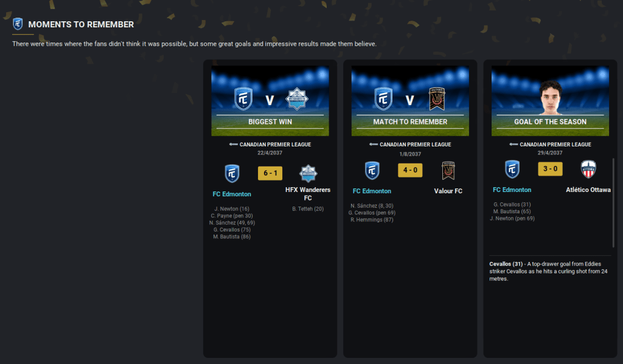Click the Goal of the Season card scrollbar
Screen dimensions: 623x364
pos(613,202)
